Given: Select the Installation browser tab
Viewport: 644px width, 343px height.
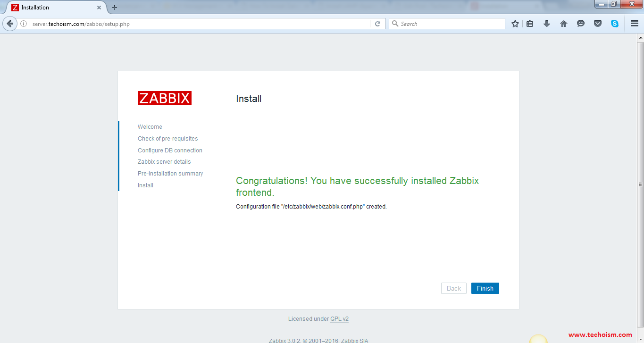Looking at the screenshot, I should tap(55, 8).
